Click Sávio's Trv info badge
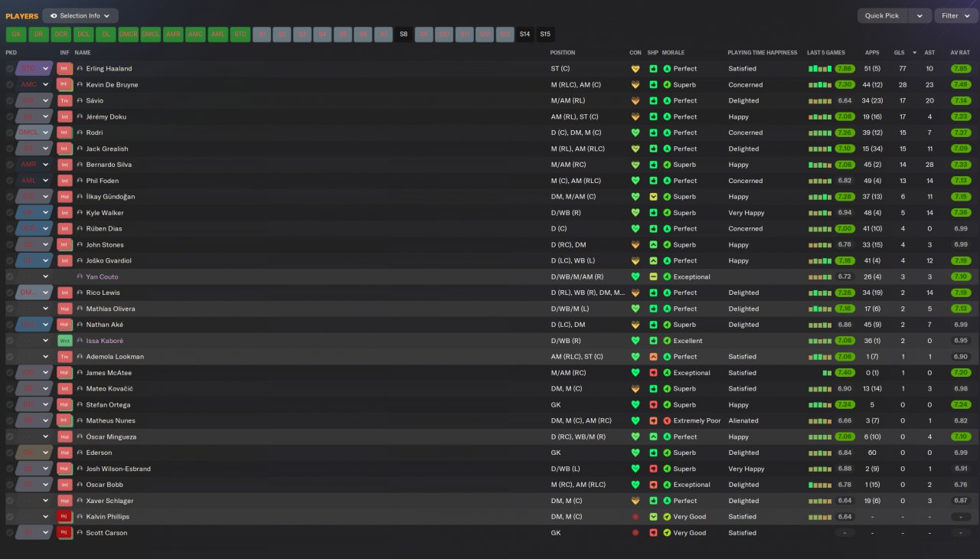The image size is (980, 559). 64,101
